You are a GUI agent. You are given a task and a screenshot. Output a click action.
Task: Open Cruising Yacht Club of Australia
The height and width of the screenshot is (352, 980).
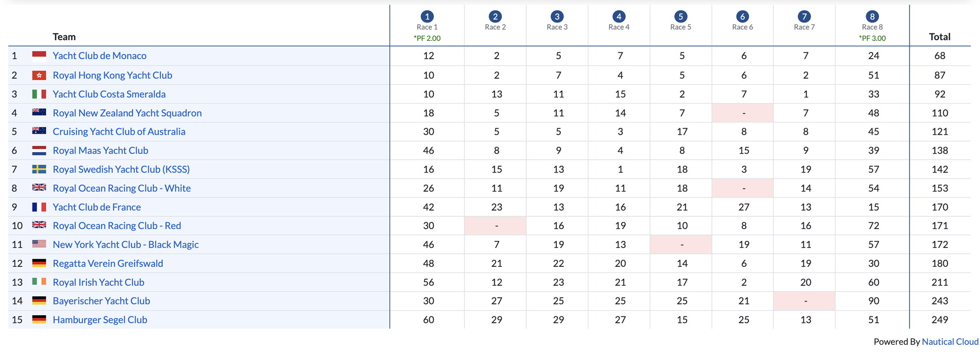coord(119,132)
